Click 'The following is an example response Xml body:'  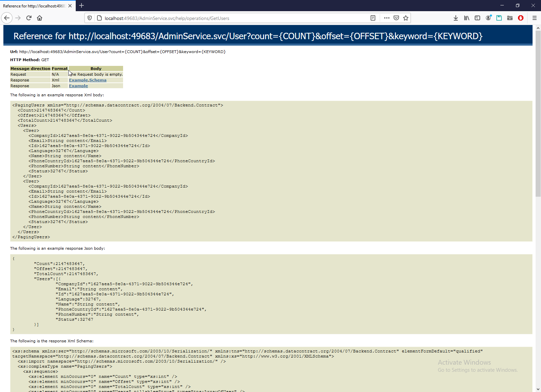point(57,95)
